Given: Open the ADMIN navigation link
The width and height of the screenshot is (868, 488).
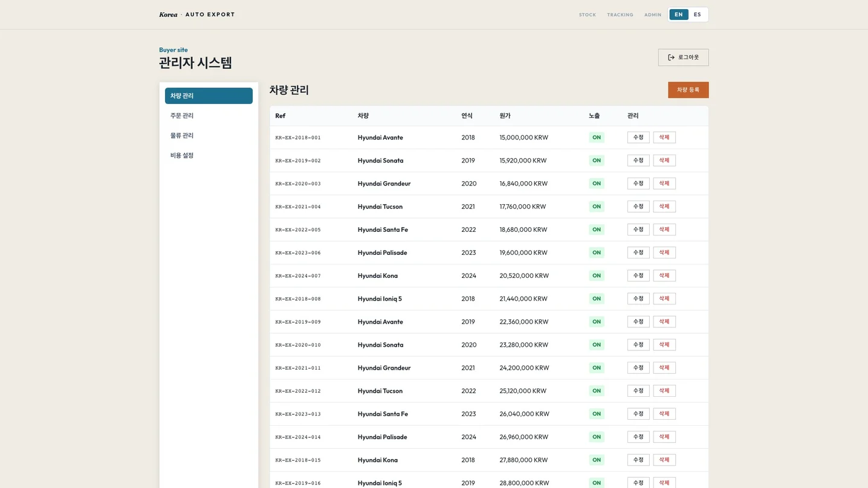Looking at the screenshot, I should coord(653,14).
